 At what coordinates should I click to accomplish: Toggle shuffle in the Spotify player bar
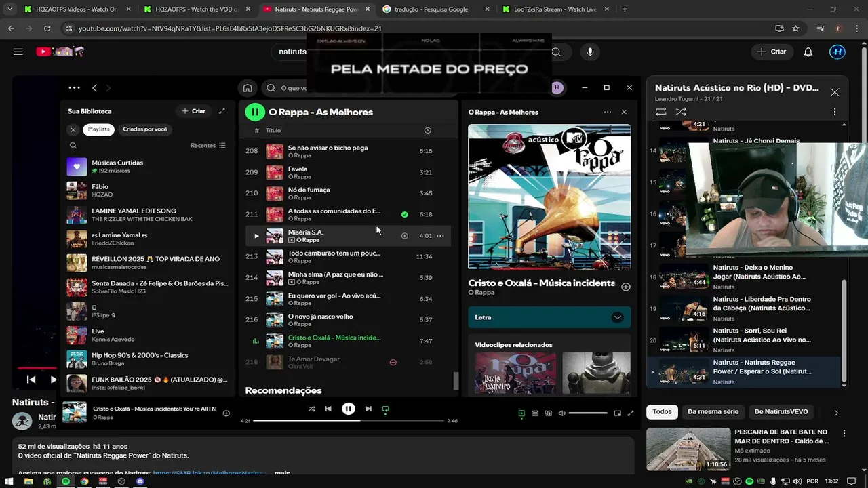[x=311, y=409]
